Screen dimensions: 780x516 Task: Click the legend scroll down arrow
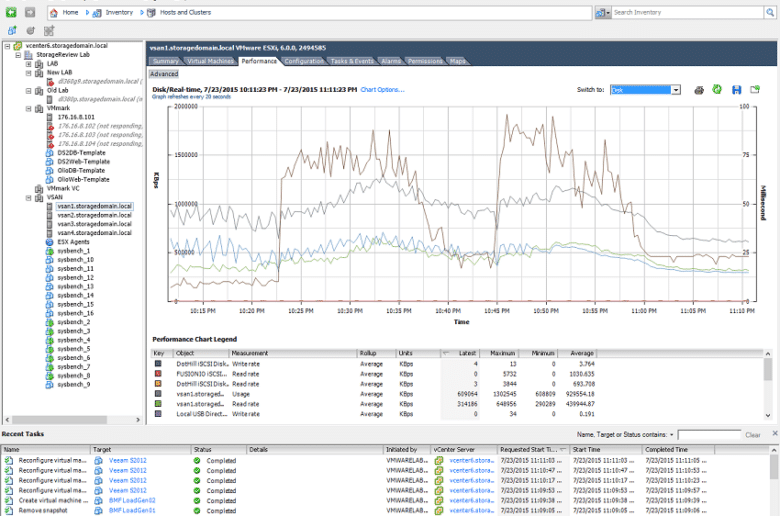pyautogui.click(x=768, y=415)
